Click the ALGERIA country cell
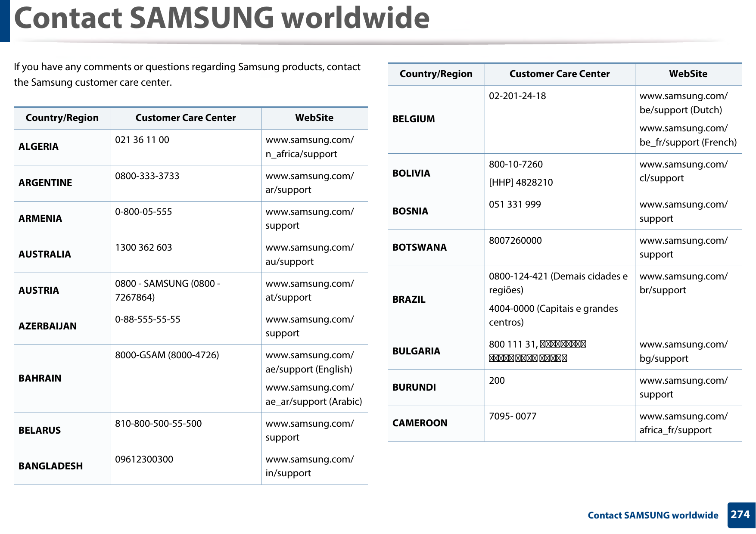The height and width of the screenshot is (534, 756). pos(62,147)
